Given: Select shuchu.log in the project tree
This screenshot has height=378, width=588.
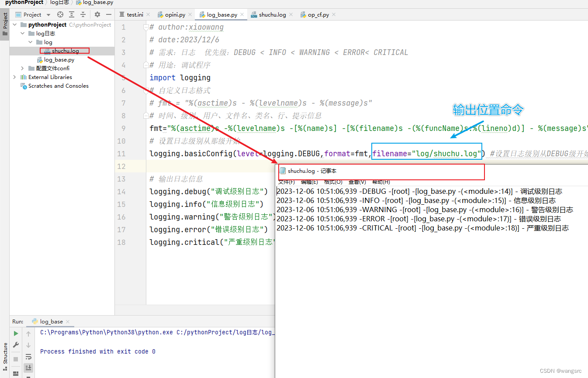Looking at the screenshot, I should point(66,51).
